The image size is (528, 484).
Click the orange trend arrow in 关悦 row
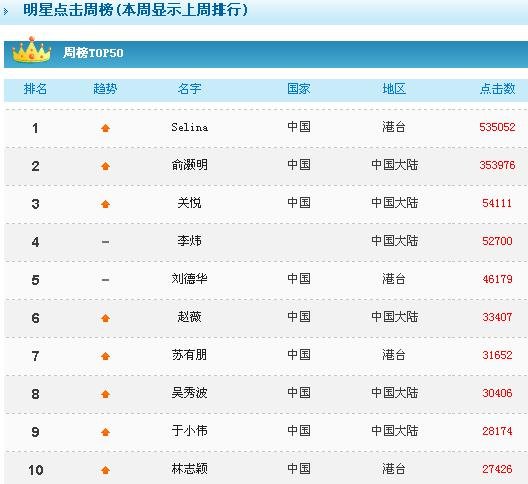coord(105,204)
